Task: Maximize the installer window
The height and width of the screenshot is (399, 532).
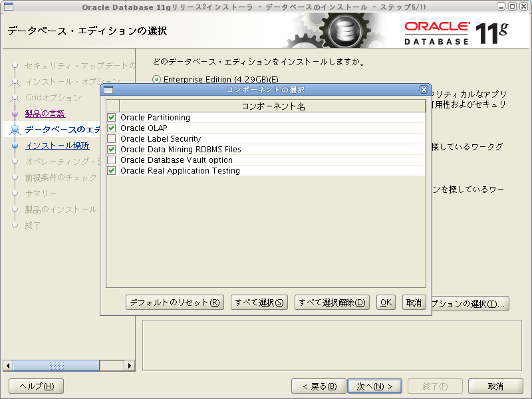Action: (x=512, y=7)
